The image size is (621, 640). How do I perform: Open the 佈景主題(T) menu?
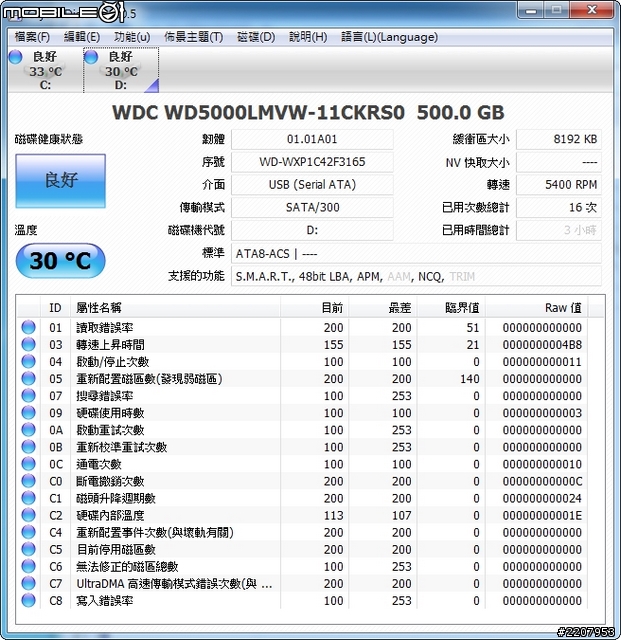pyautogui.click(x=194, y=37)
